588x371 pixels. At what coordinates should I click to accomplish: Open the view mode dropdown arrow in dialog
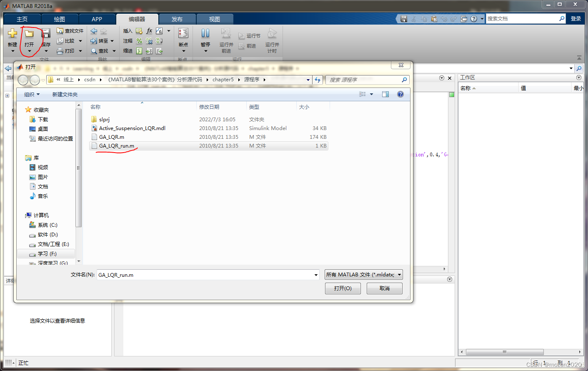click(372, 94)
